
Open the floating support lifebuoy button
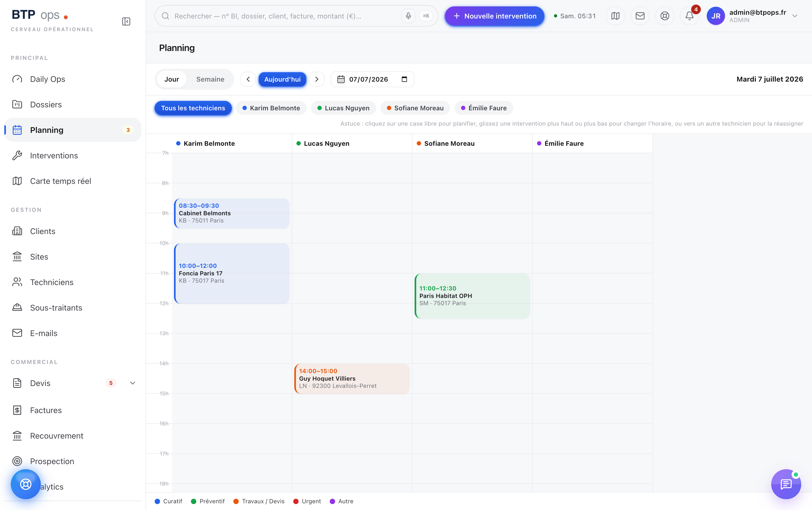[26, 484]
